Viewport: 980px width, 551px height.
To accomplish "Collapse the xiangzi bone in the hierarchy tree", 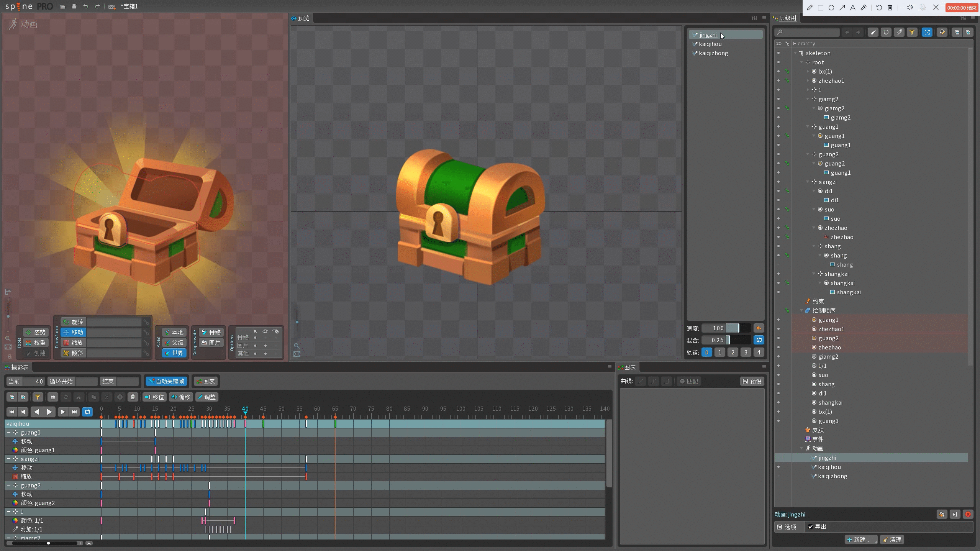I will pyautogui.click(x=808, y=182).
